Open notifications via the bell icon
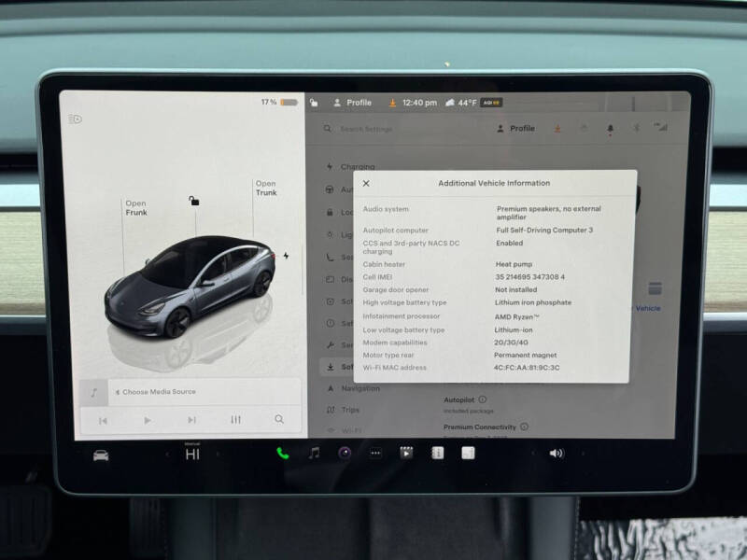This screenshot has width=747, height=560. (610, 129)
